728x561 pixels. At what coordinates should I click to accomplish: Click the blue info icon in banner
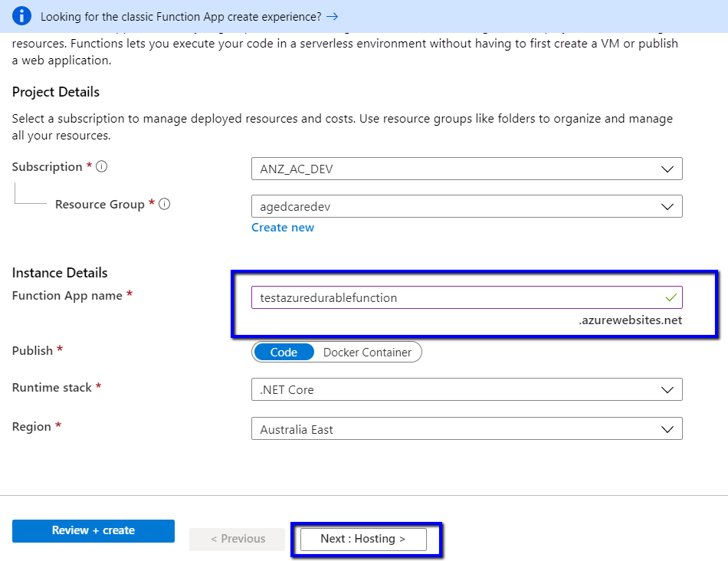21,16
